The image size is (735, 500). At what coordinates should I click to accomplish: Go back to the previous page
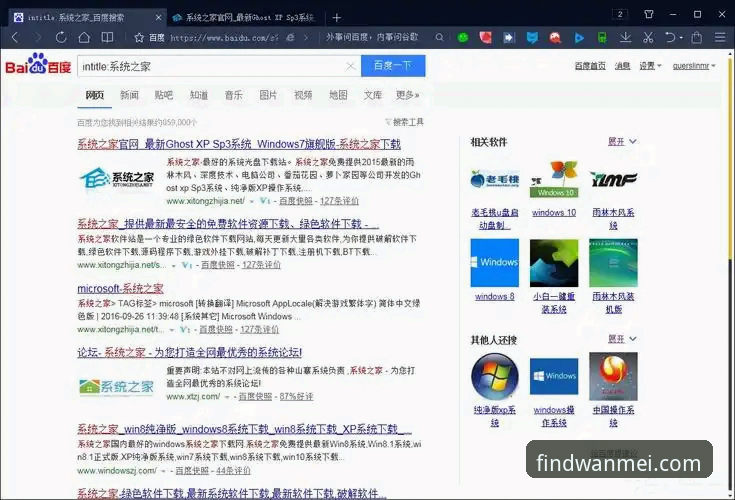(15, 37)
